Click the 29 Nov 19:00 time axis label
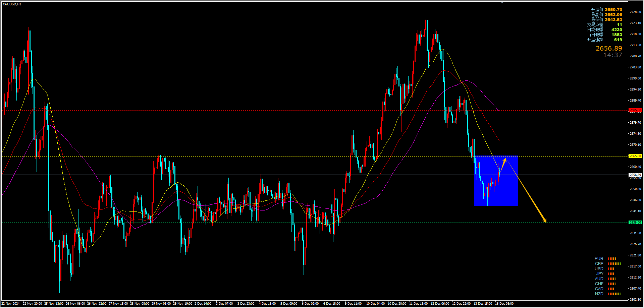This screenshot has height=308, width=644. tap(182, 304)
